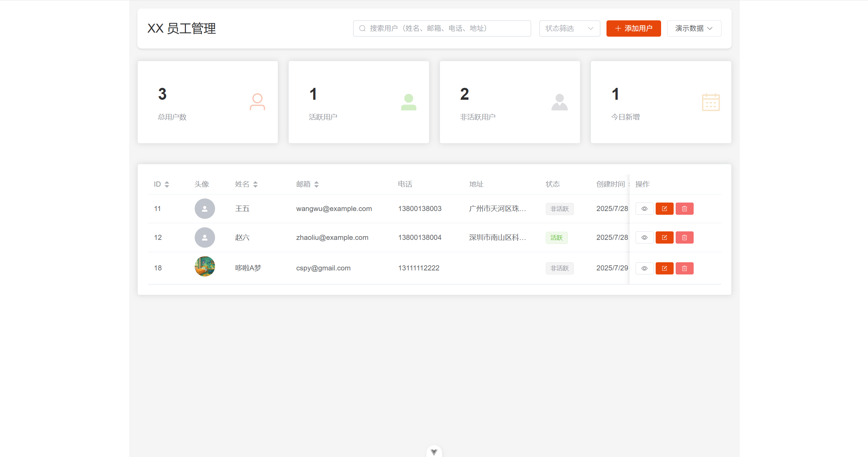Expand the page using the bottom chevron arrow
The image size is (868, 457).
click(433, 451)
